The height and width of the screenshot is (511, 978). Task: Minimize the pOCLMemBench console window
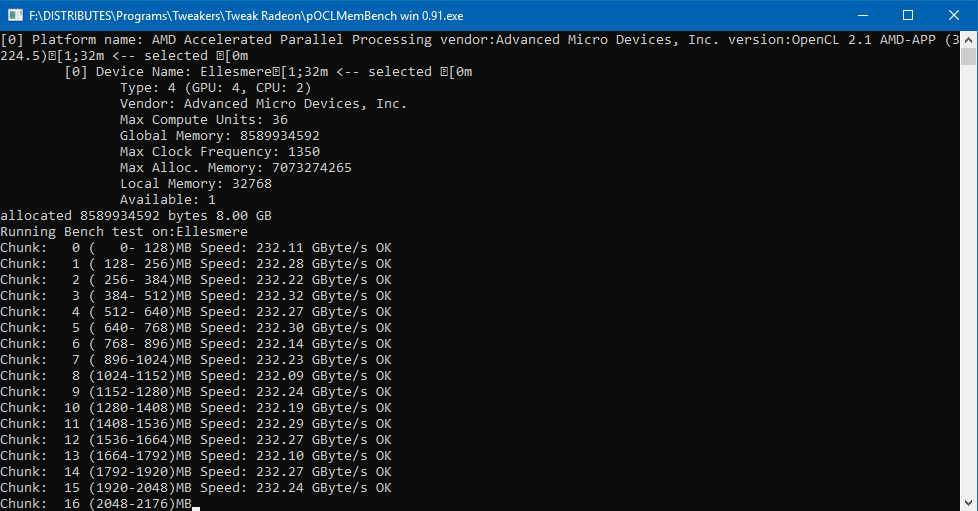[x=862, y=15]
